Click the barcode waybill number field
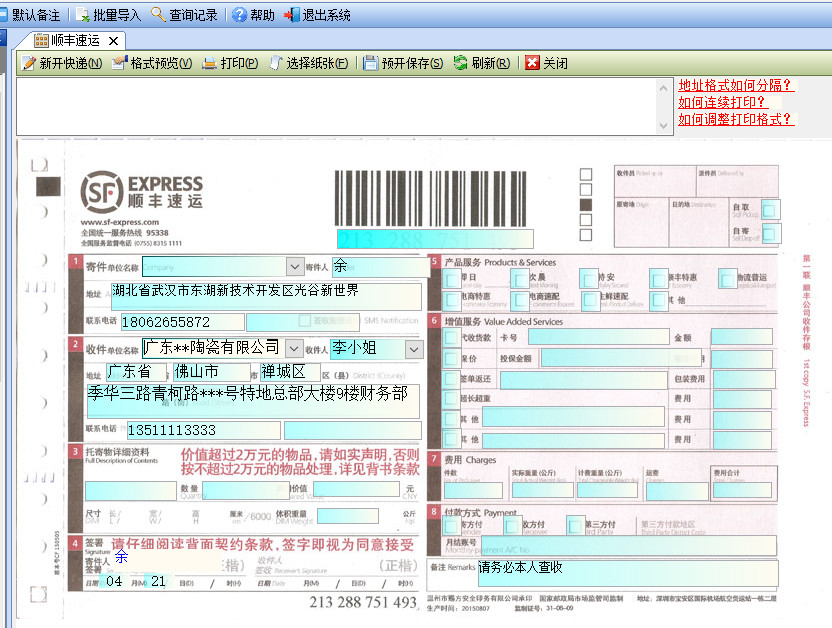The height and width of the screenshot is (628, 832). click(x=435, y=239)
